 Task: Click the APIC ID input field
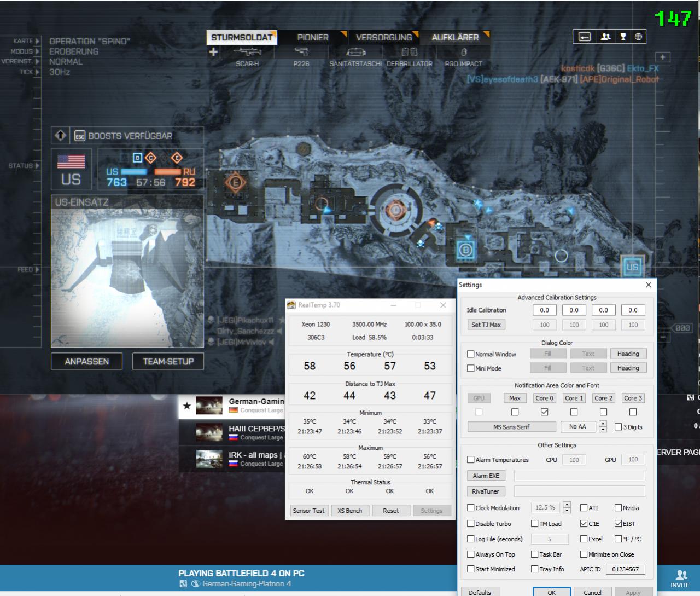click(625, 569)
